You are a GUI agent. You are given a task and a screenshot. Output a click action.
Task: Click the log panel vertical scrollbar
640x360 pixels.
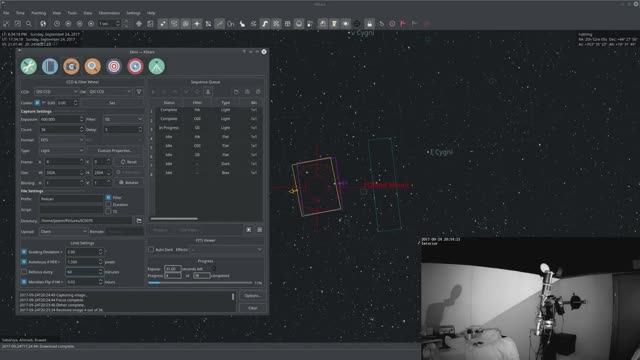coord(233,297)
